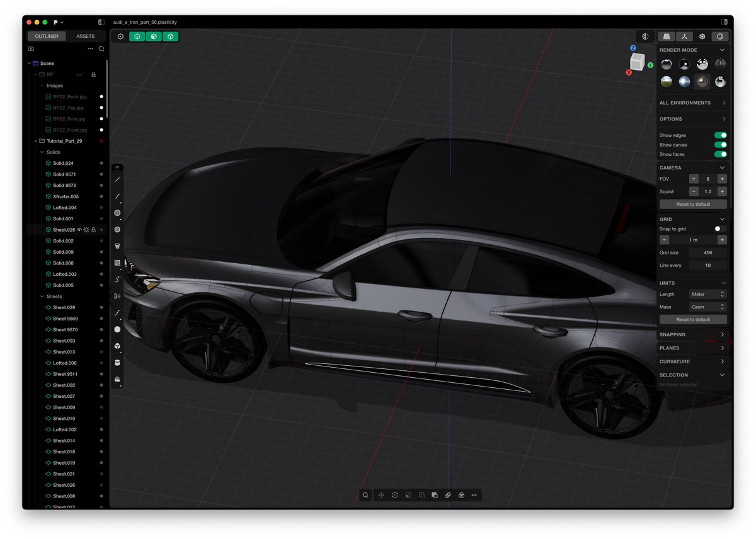The width and height of the screenshot is (756, 539).
Task: Open outliner search magnifier icon
Action: point(101,48)
